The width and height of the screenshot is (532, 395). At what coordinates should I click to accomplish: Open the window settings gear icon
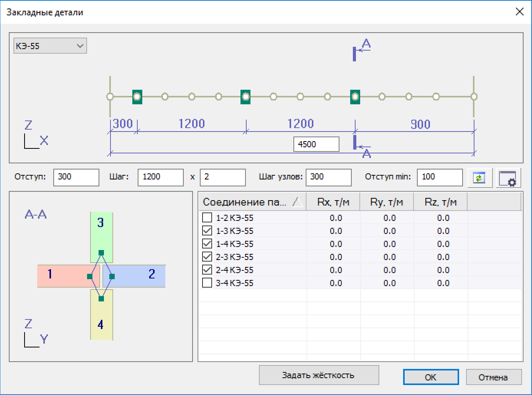pyautogui.click(x=508, y=178)
